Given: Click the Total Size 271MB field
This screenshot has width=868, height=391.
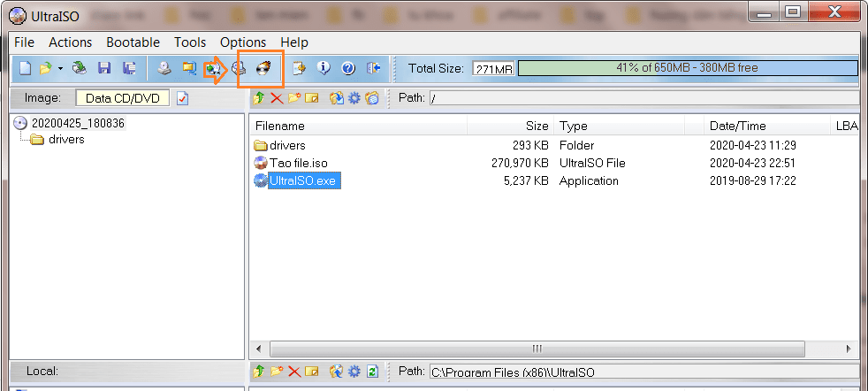Looking at the screenshot, I should point(493,69).
